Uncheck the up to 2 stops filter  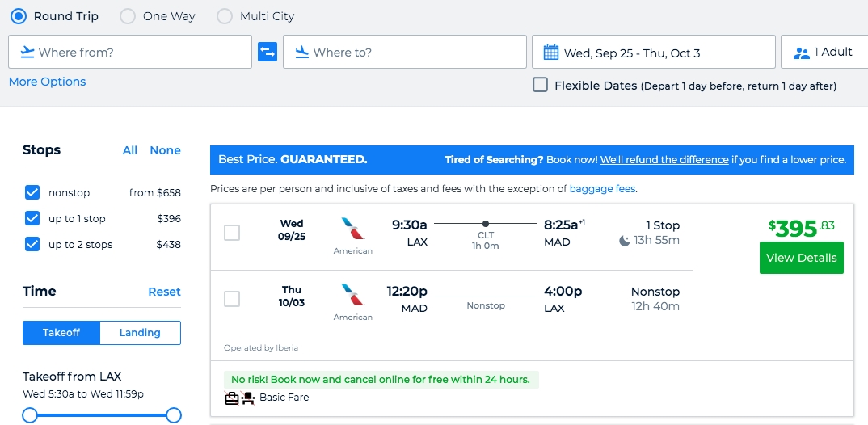(32, 244)
